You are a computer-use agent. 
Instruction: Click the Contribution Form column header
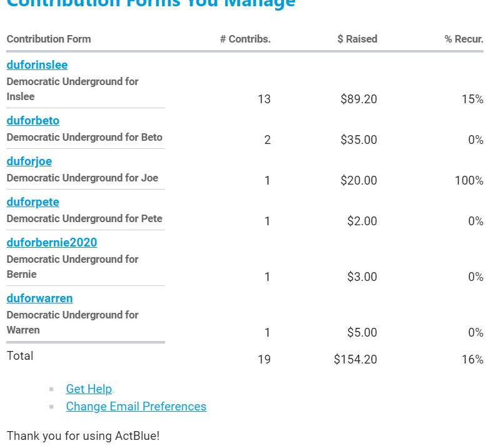coord(49,39)
